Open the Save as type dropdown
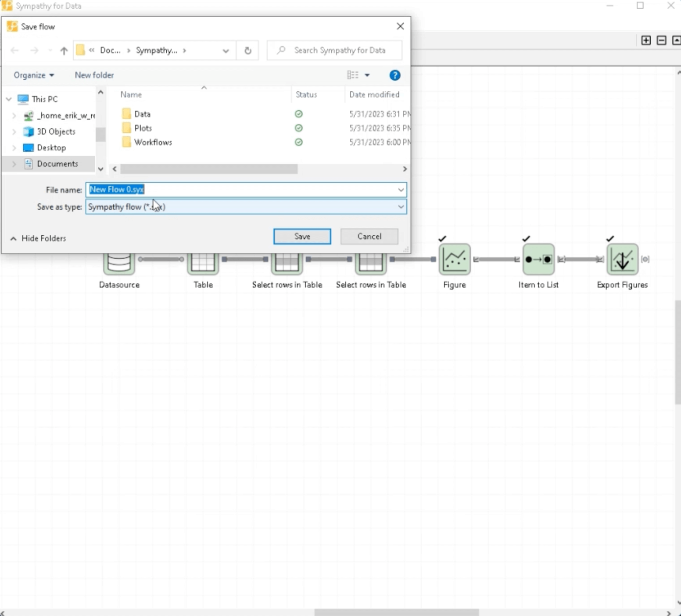This screenshot has height=616, width=681. click(x=401, y=207)
